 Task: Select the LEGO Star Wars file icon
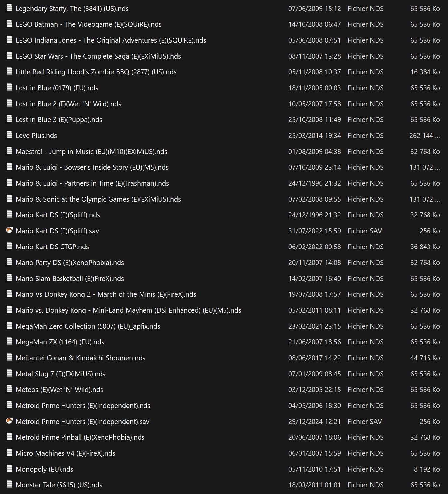pos(9,56)
